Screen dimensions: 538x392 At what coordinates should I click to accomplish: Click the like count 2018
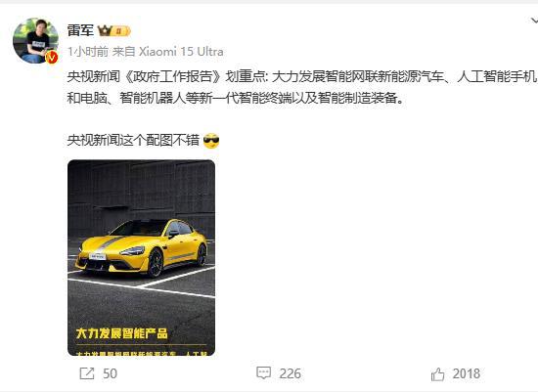tap(467, 373)
